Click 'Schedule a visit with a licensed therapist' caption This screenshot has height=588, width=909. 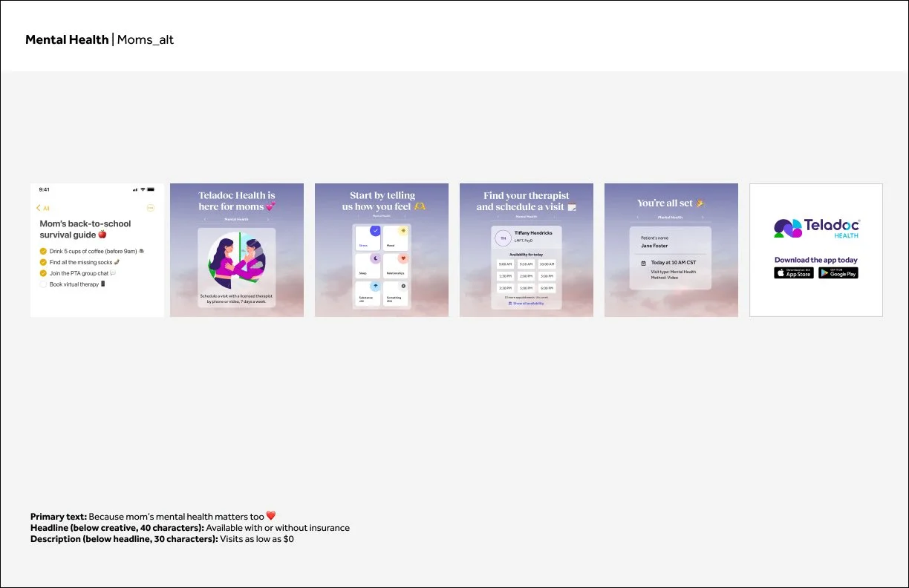pyautogui.click(x=237, y=298)
